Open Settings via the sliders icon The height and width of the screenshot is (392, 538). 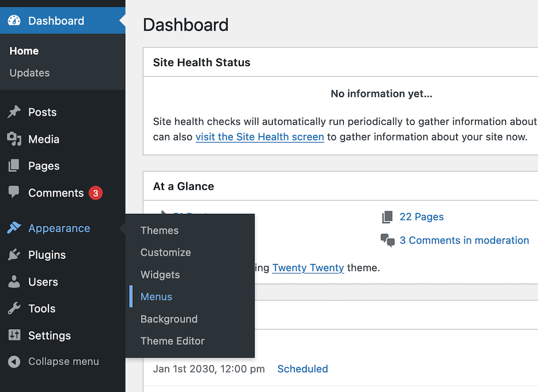pos(13,336)
